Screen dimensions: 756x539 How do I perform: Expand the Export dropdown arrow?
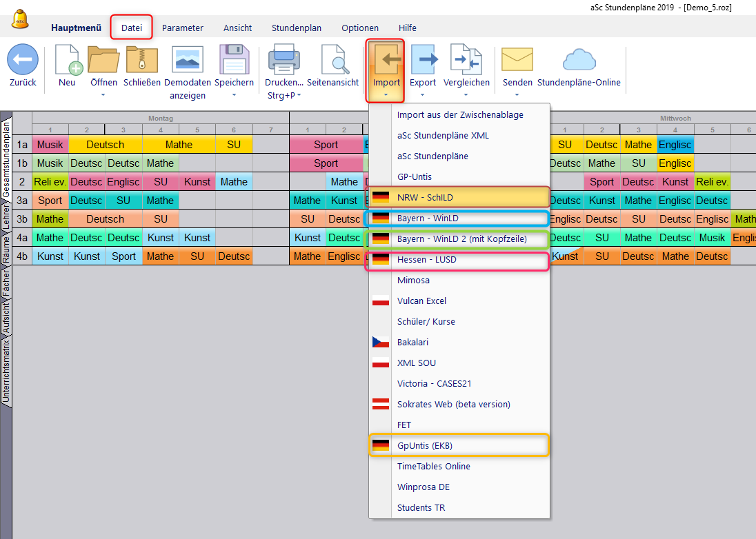(422, 95)
